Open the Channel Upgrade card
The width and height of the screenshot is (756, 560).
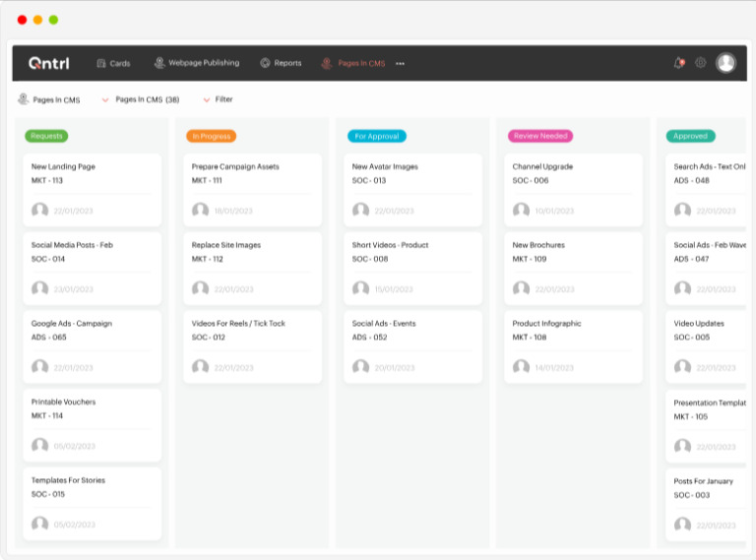click(573, 190)
